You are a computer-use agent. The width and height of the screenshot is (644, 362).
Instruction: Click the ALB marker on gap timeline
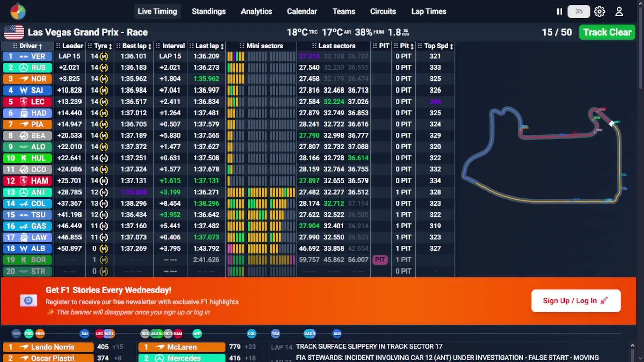(x=337, y=333)
